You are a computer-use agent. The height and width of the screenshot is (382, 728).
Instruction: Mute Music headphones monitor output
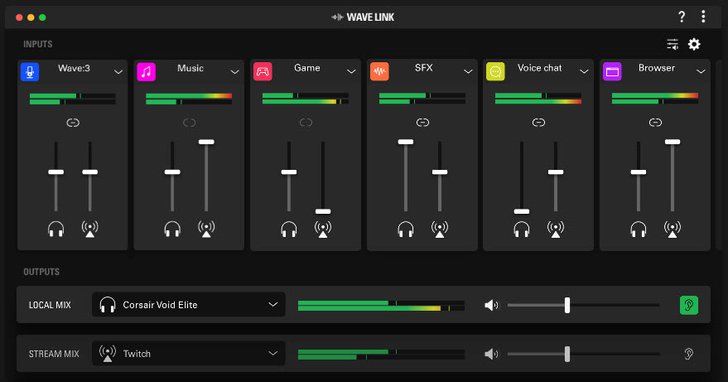tap(172, 229)
